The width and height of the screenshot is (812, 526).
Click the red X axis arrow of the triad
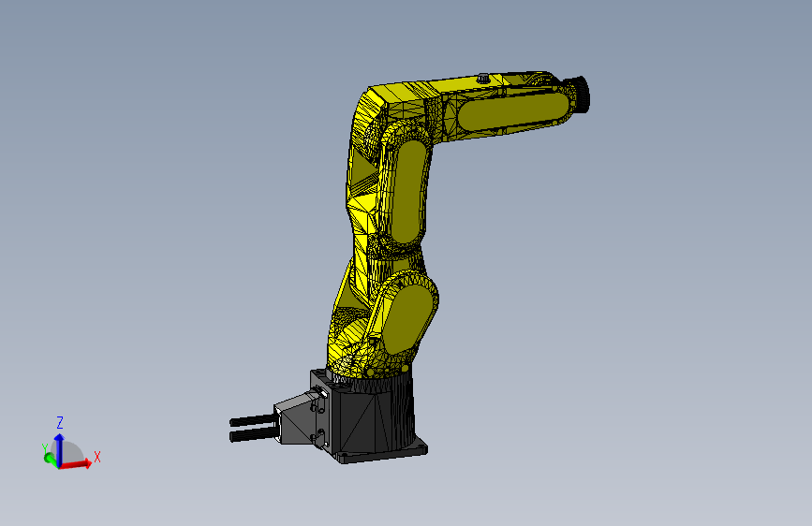pos(77,464)
